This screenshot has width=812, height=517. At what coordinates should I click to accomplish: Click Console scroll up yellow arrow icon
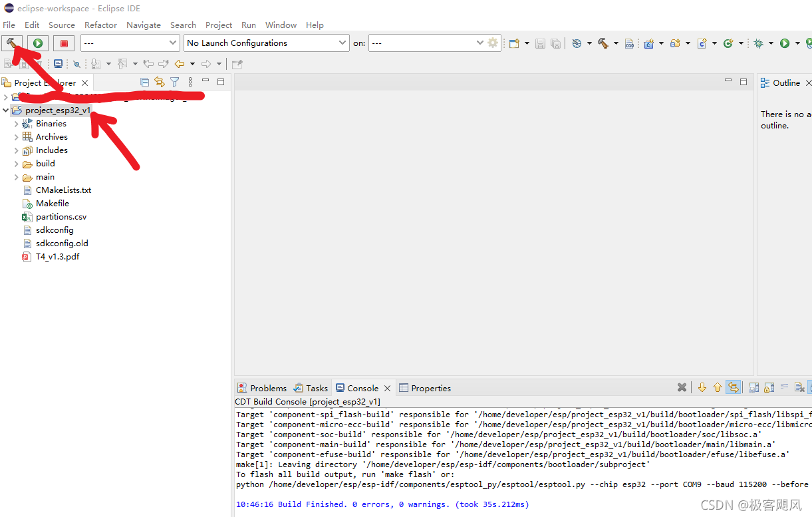(x=717, y=387)
